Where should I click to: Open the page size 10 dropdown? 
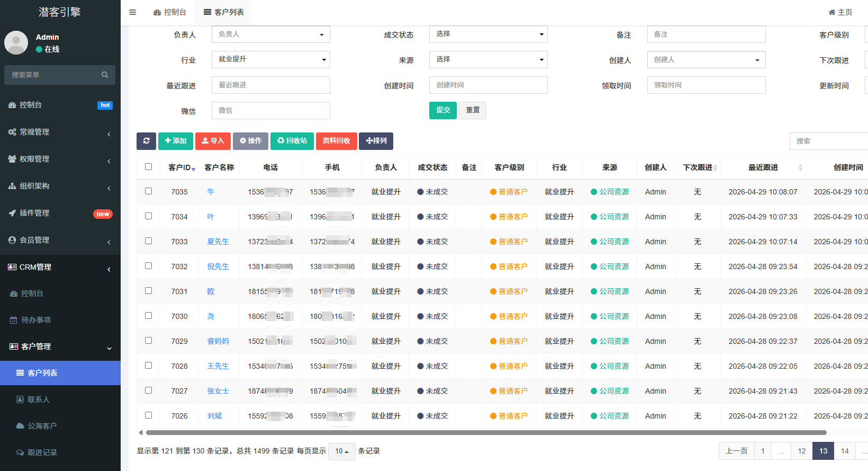[x=342, y=451]
